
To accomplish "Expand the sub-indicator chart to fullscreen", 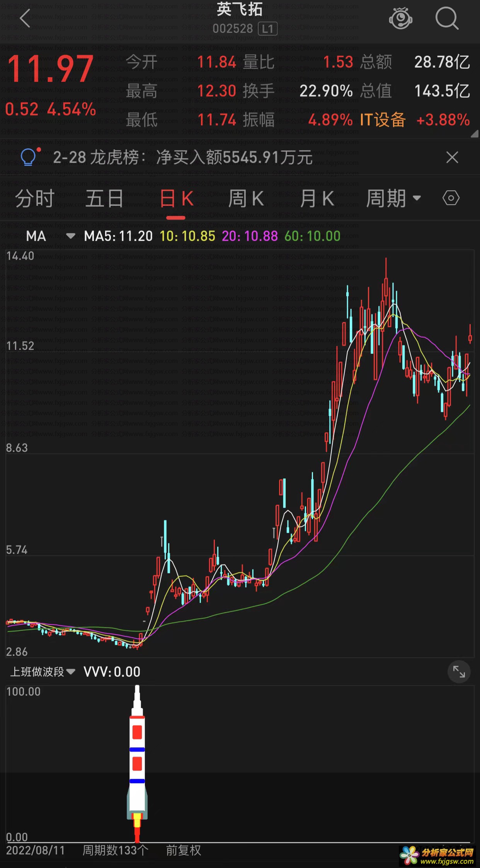I will [459, 672].
